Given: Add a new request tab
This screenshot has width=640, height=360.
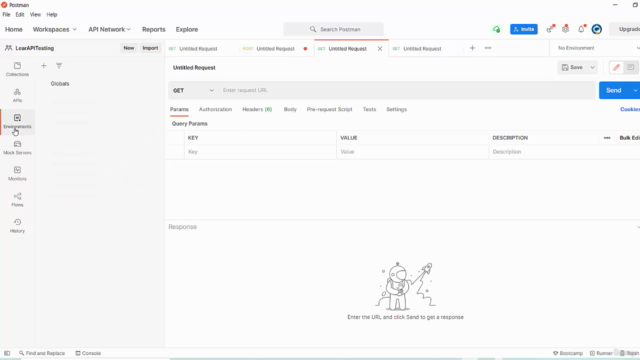Looking at the screenshot, I should tap(472, 48).
